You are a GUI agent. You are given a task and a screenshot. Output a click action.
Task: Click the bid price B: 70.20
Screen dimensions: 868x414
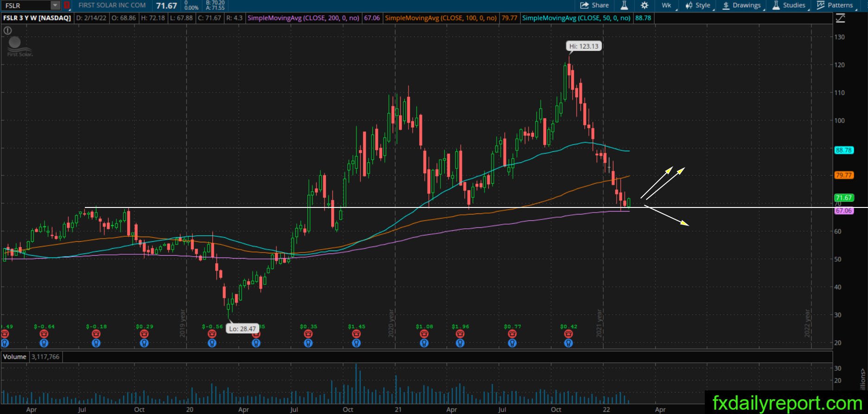(x=215, y=3)
